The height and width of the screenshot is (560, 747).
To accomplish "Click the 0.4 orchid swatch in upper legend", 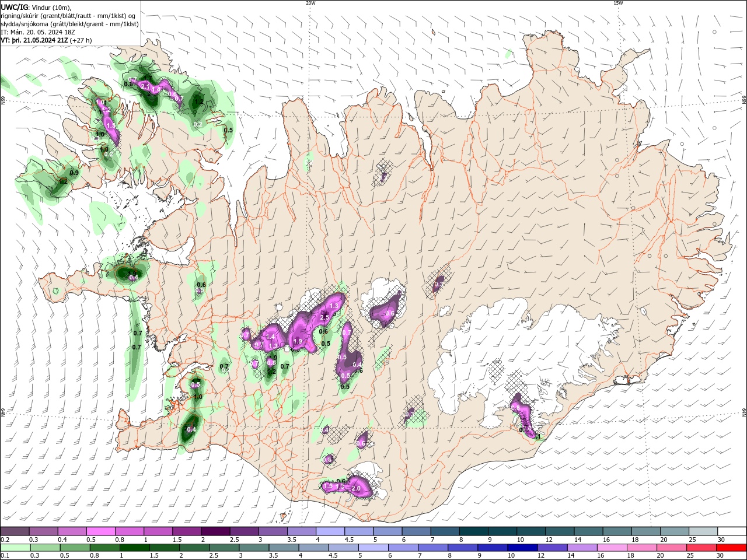I will pos(72,531).
